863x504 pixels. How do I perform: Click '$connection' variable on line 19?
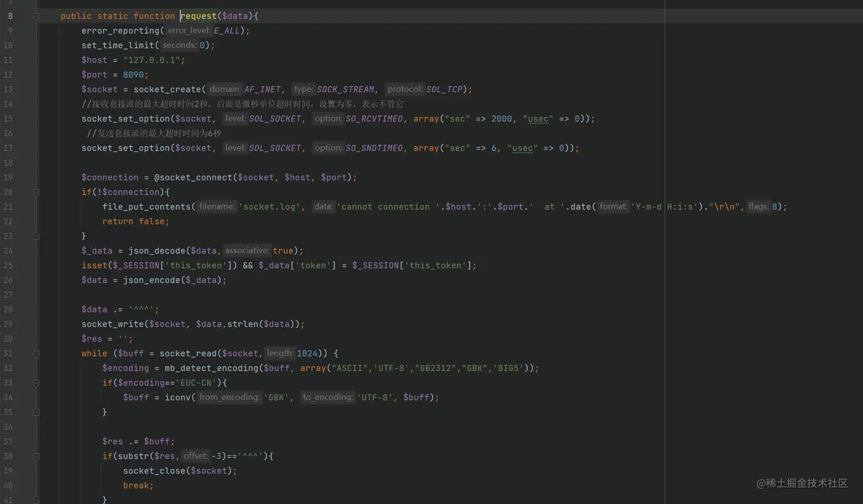110,178
